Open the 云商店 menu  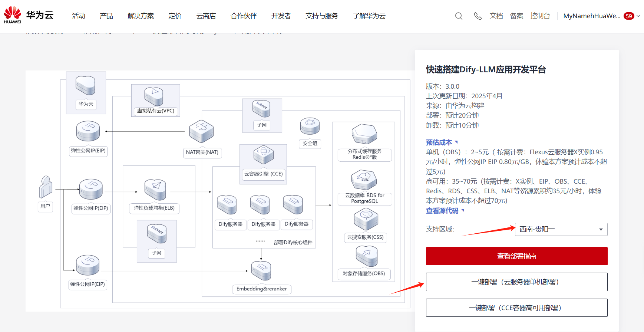[x=206, y=16]
